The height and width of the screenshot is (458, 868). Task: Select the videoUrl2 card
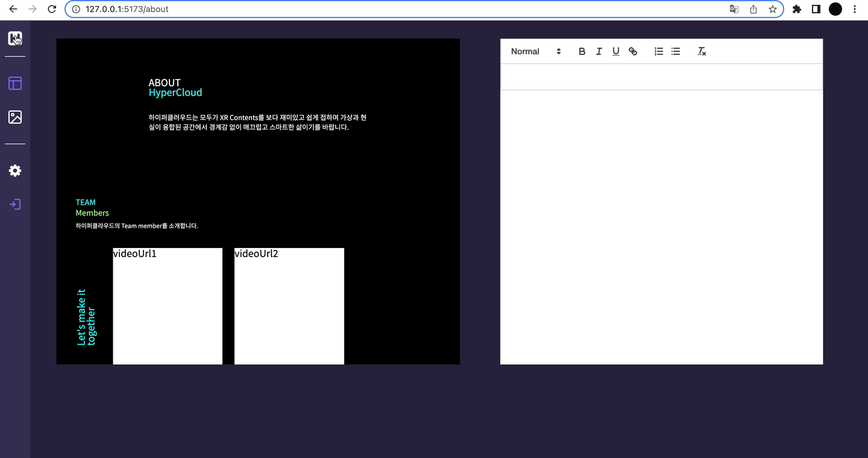(x=289, y=306)
